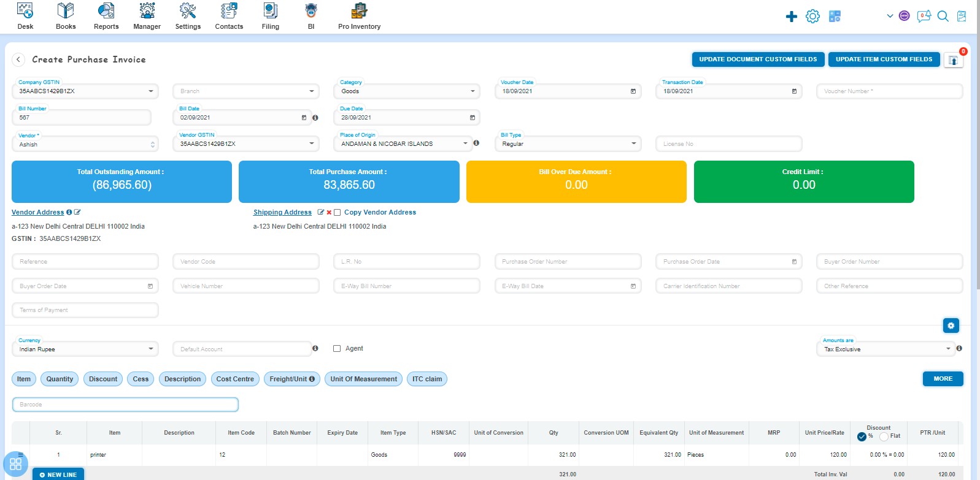
Task: Open the Due Date calendar icon
Action: click(x=473, y=118)
